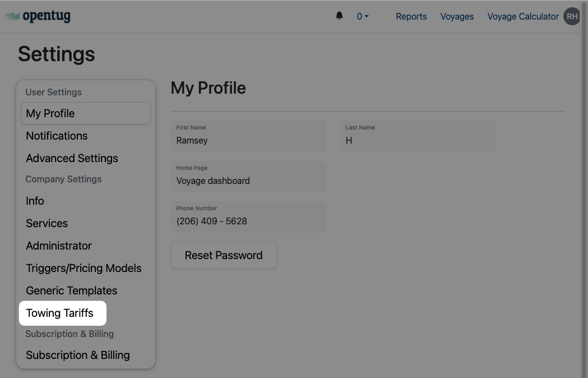Viewport: 588px width, 378px height.
Task: Open Voyage Calculator
Action: pos(522,16)
